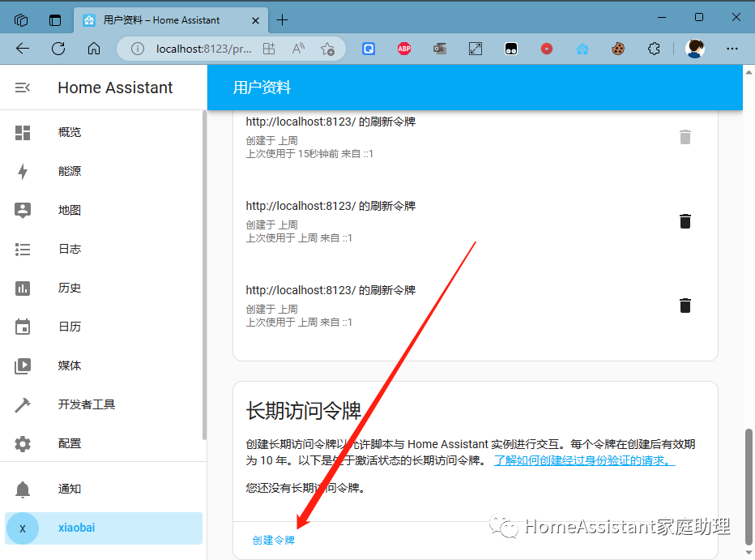Open the expand-arrows screenshot extension icon
Viewport: 755px width, 560px height.
pyautogui.click(x=476, y=48)
